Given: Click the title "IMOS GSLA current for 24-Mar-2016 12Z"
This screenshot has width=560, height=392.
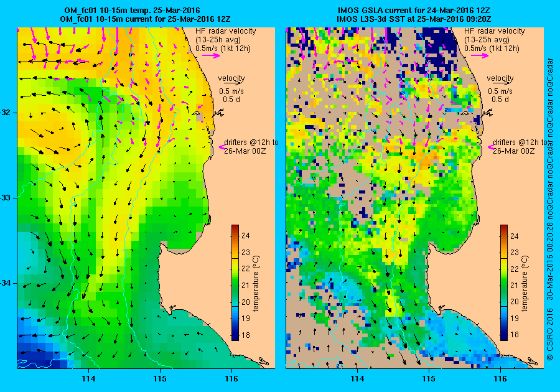Looking at the screenshot, I should coord(414,10).
